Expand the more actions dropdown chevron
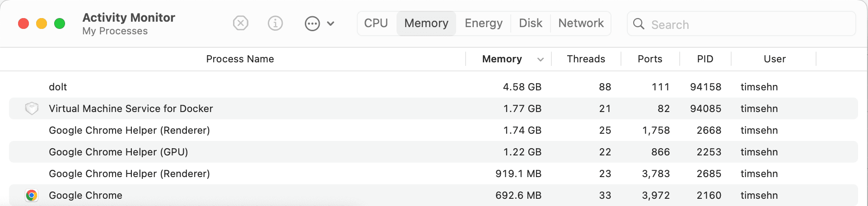868x206 pixels. 331,23
